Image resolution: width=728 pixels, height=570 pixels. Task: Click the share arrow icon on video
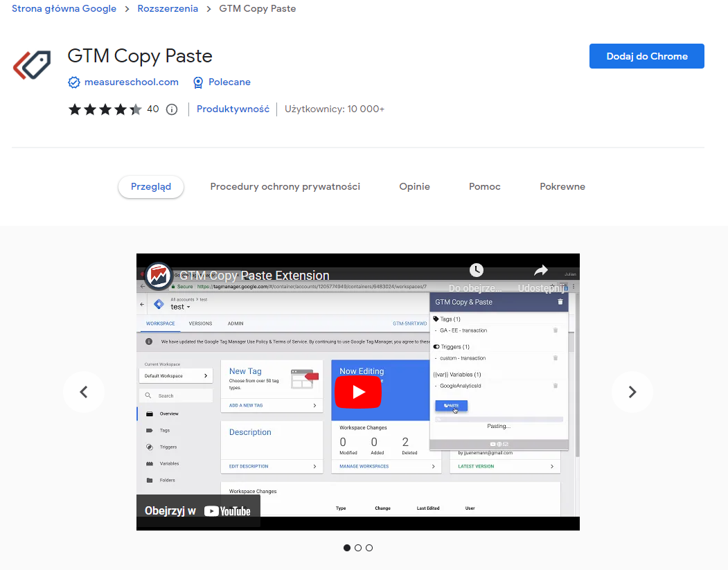click(541, 270)
